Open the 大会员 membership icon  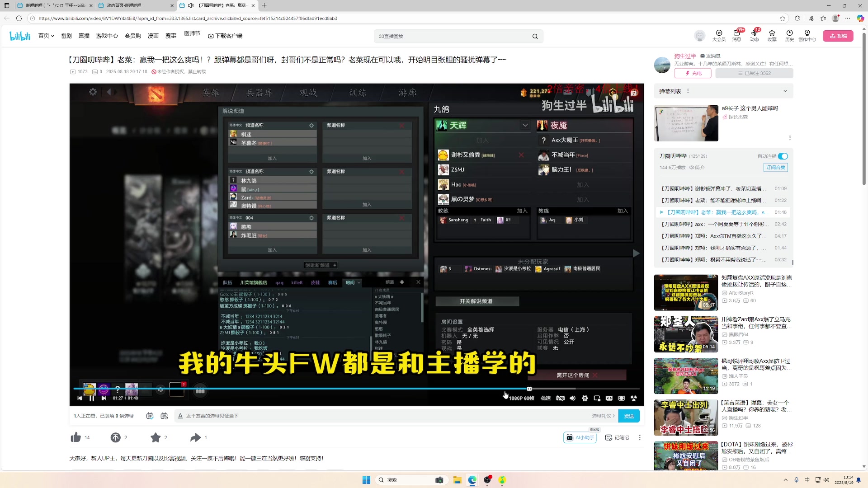coord(719,35)
